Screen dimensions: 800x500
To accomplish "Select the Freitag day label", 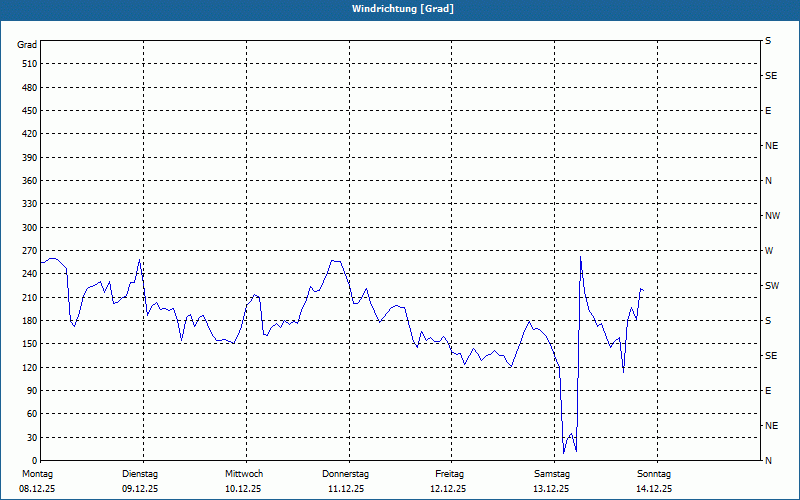I will pos(450,473).
